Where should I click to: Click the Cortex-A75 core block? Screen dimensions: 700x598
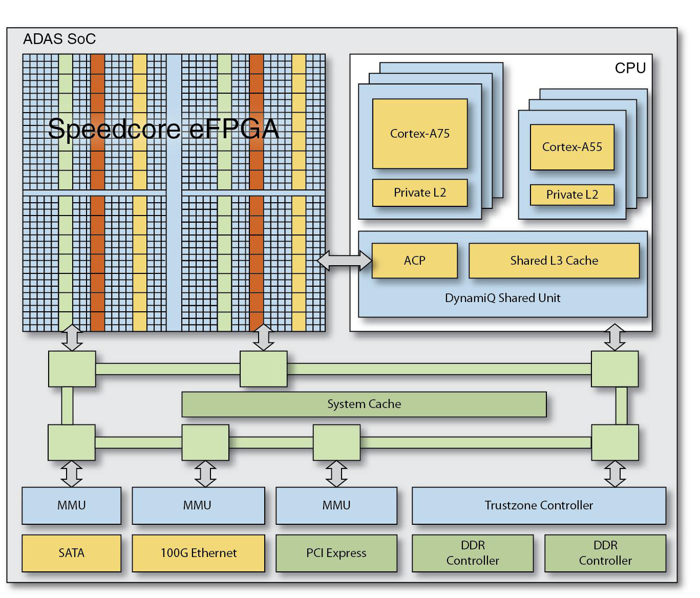(420, 134)
